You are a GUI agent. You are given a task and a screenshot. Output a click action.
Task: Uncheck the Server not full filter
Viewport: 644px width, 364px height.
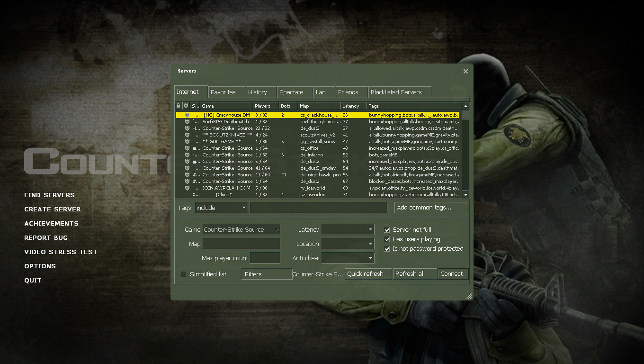point(387,229)
